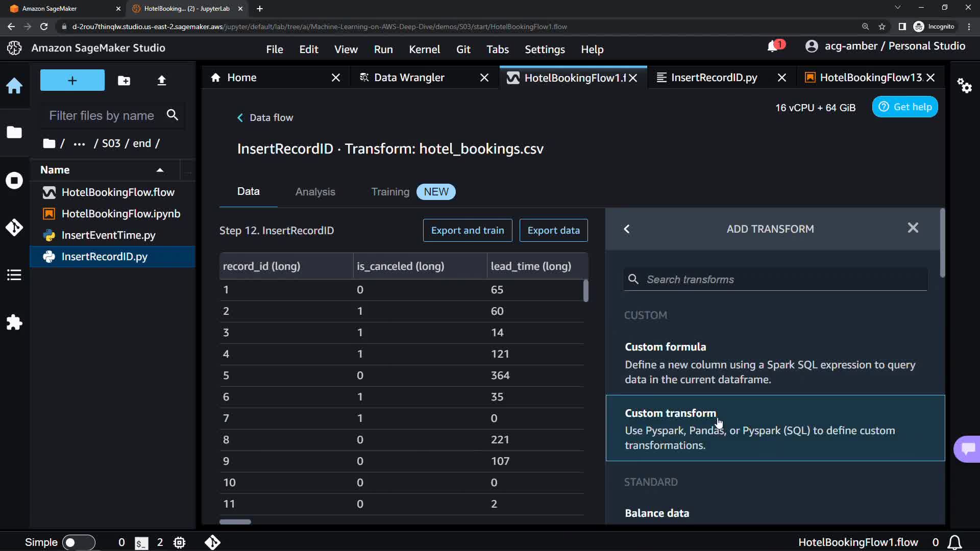The height and width of the screenshot is (551, 980).
Task: Toggle the Simple interface mode switch
Action: click(x=78, y=542)
